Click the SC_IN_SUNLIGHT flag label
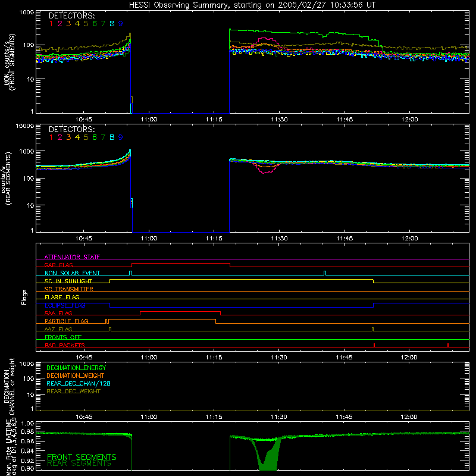Viewport: 476px width, 476px height. [68, 281]
